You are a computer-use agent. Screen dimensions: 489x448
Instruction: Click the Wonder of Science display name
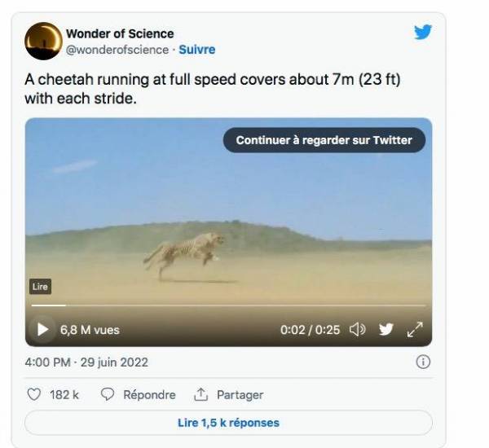tap(120, 34)
